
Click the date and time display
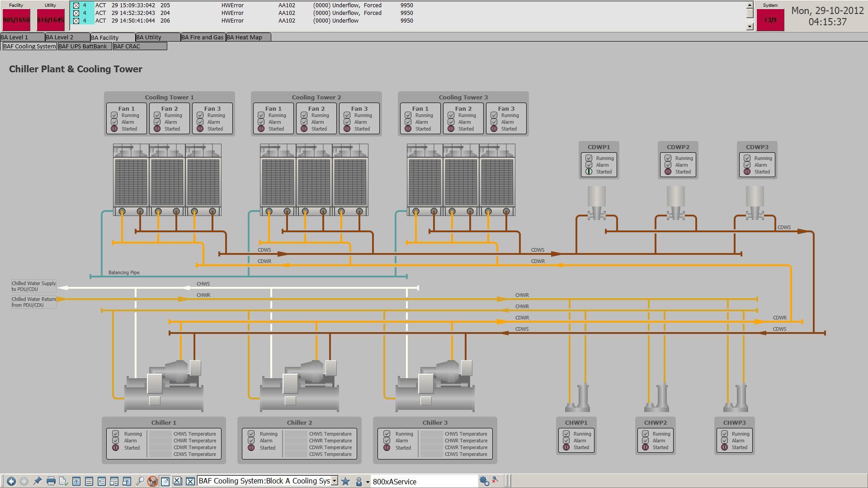[x=827, y=16]
